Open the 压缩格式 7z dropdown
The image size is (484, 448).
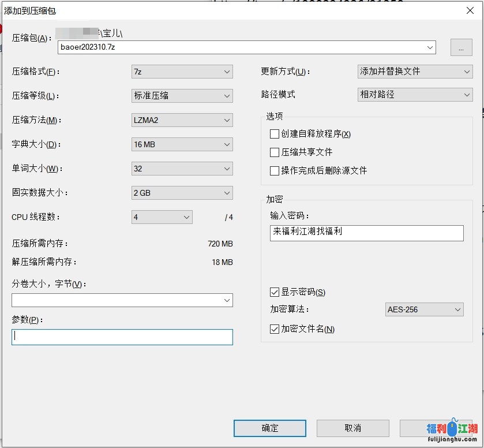182,72
